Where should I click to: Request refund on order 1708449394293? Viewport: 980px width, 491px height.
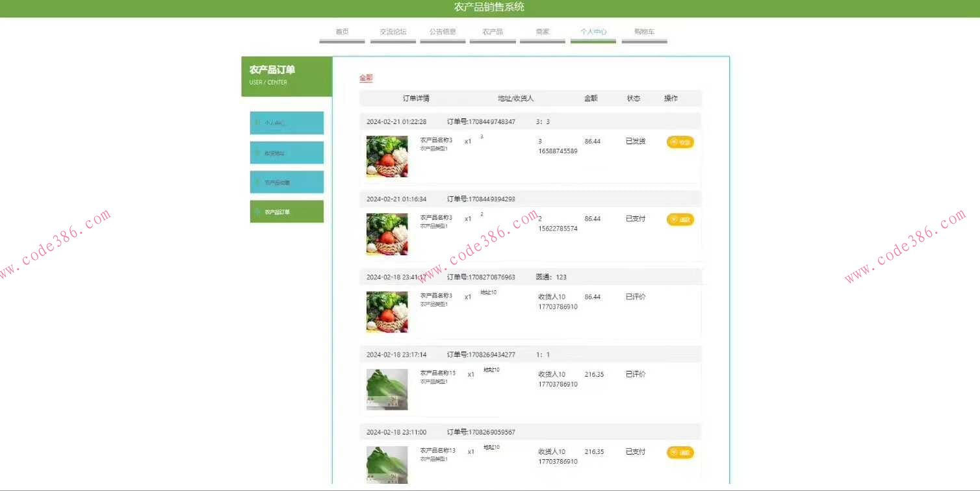click(x=680, y=220)
